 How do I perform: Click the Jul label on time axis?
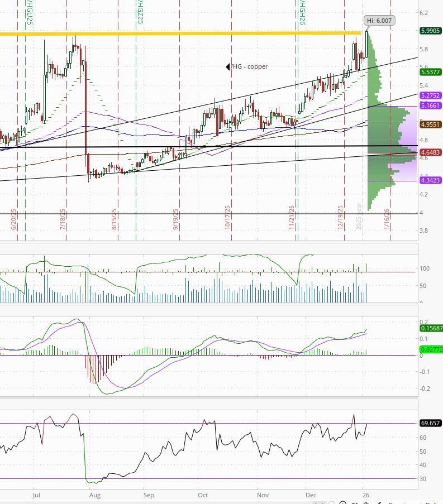(x=36, y=495)
